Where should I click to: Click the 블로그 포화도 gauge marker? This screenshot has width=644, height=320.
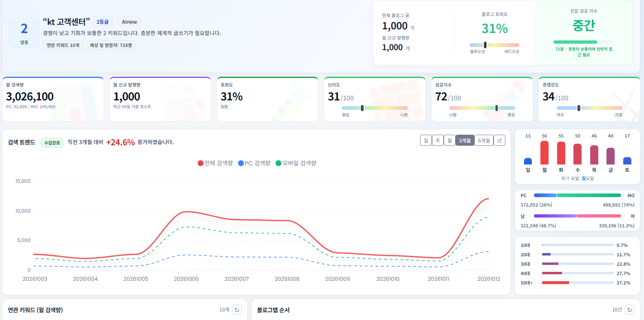485,45
